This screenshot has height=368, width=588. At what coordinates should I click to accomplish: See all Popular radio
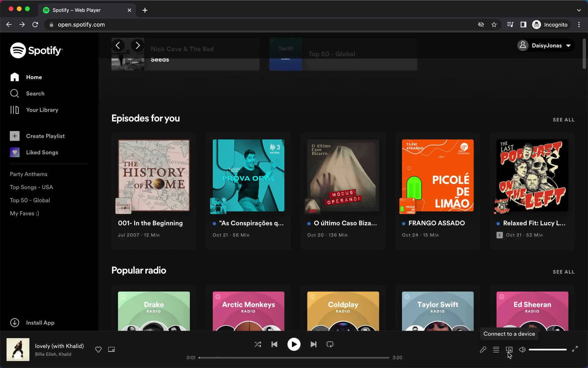point(563,272)
